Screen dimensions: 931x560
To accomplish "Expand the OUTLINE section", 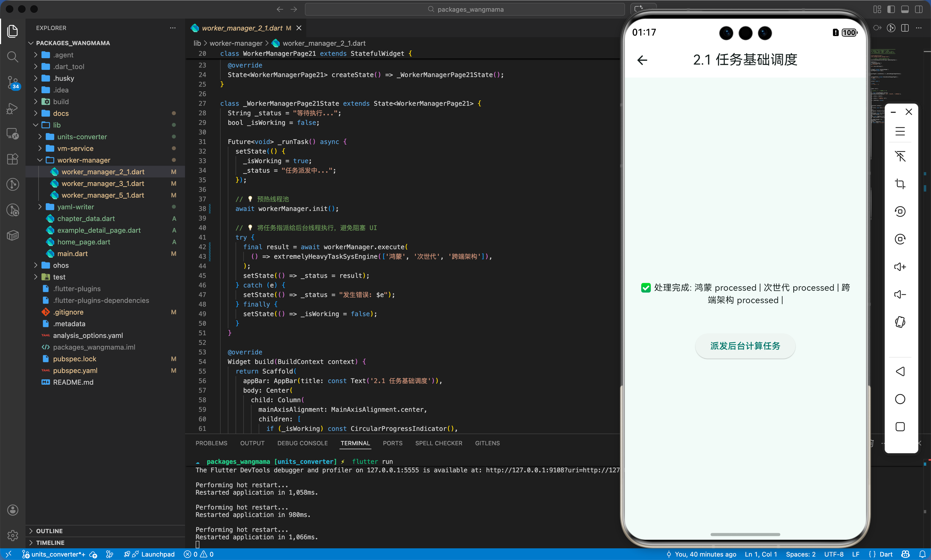I will [x=49, y=531].
